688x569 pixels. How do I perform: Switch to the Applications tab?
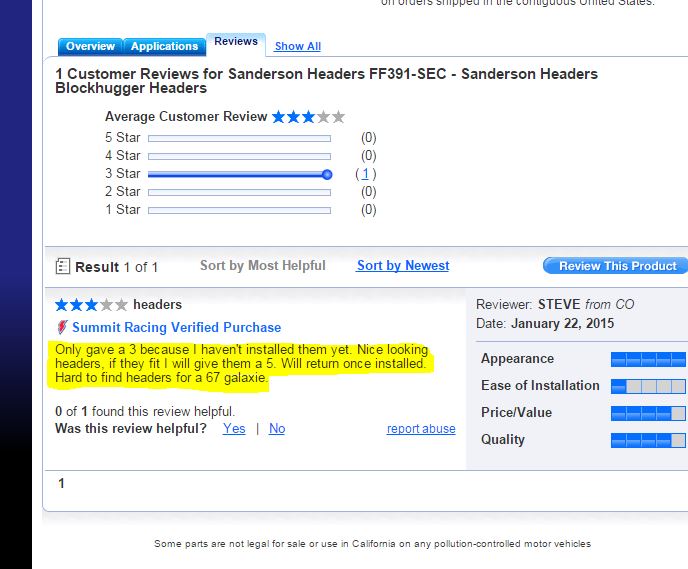point(165,47)
